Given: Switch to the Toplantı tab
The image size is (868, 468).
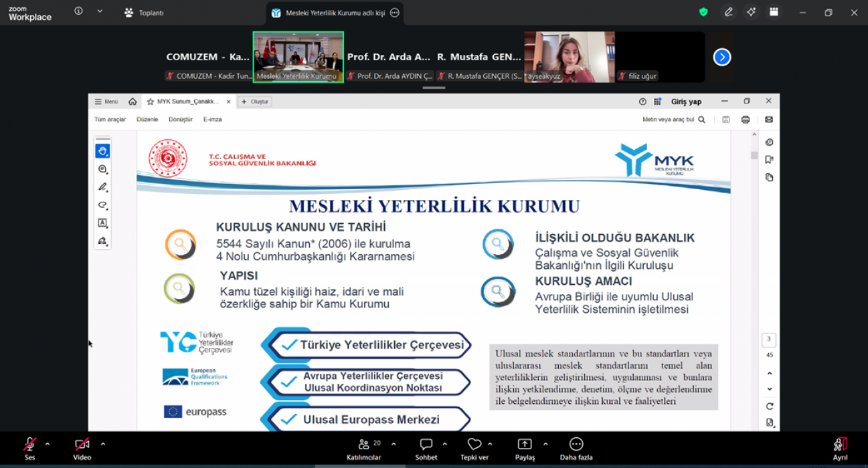Looking at the screenshot, I should pos(145,13).
